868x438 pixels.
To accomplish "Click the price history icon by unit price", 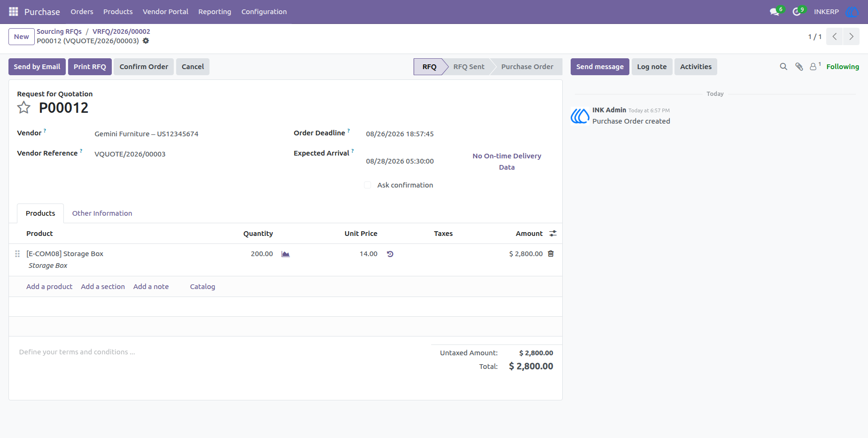I will tap(390, 254).
